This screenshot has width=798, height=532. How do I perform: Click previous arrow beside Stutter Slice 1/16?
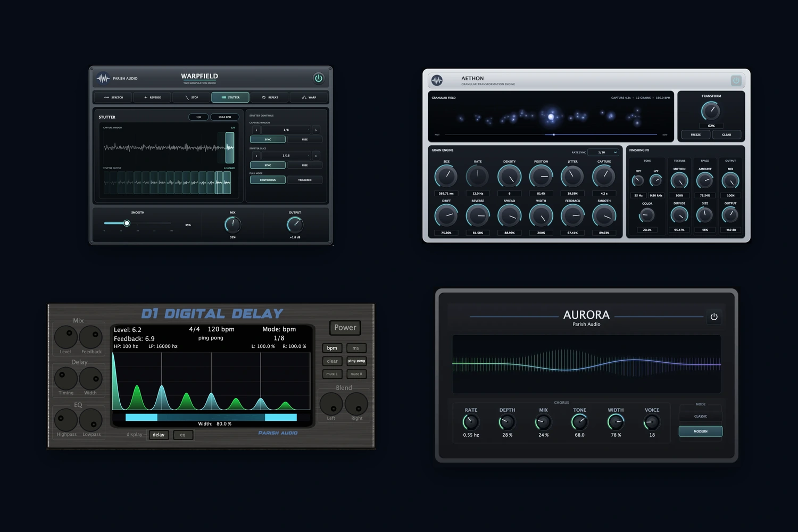[x=256, y=155]
